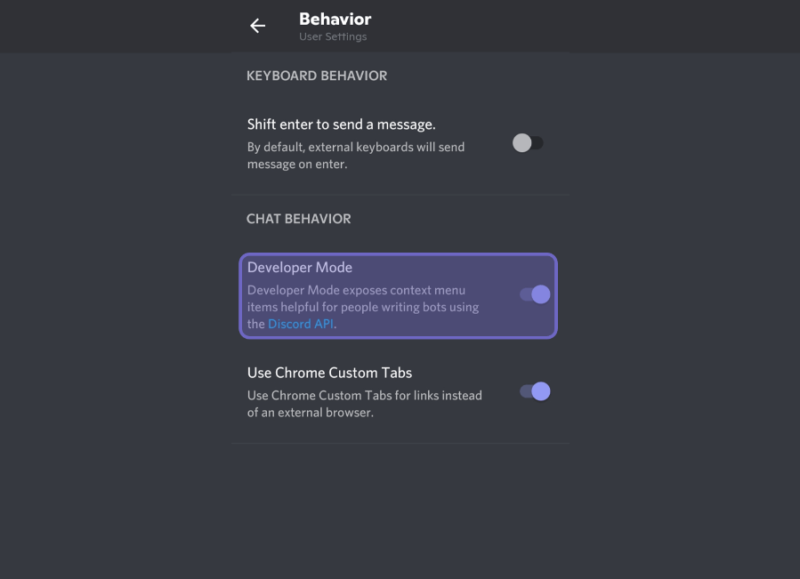Click the words message on enter
The image size is (800, 579).
pos(297,164)
